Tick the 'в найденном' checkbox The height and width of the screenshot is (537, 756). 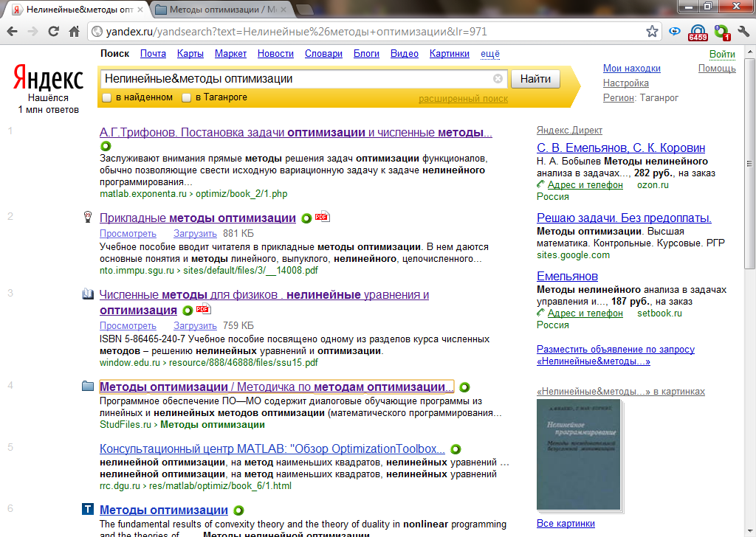(x=107, y=98)
